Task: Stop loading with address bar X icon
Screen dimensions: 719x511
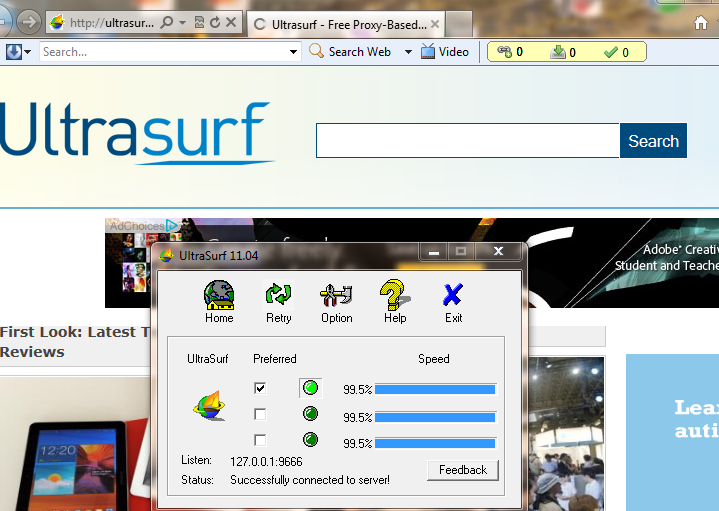Action: pyautogui.click(x=231, y=22)
